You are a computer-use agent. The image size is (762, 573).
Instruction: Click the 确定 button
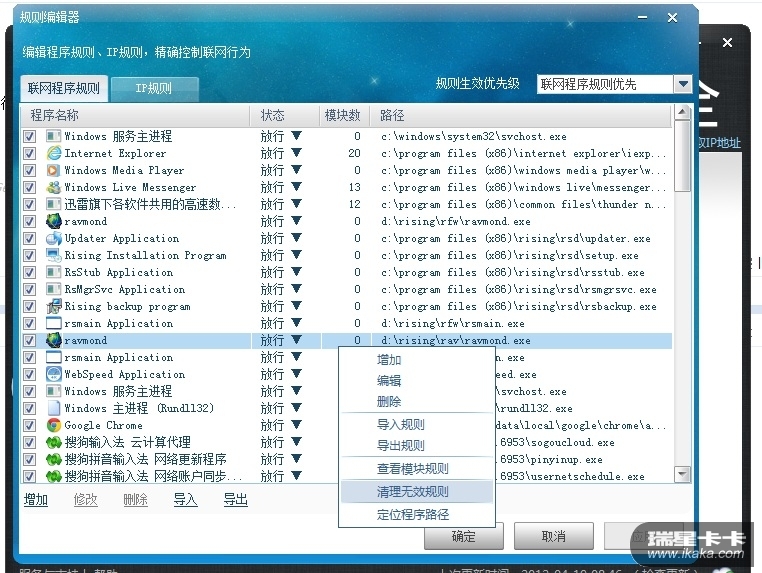(464, 536)
